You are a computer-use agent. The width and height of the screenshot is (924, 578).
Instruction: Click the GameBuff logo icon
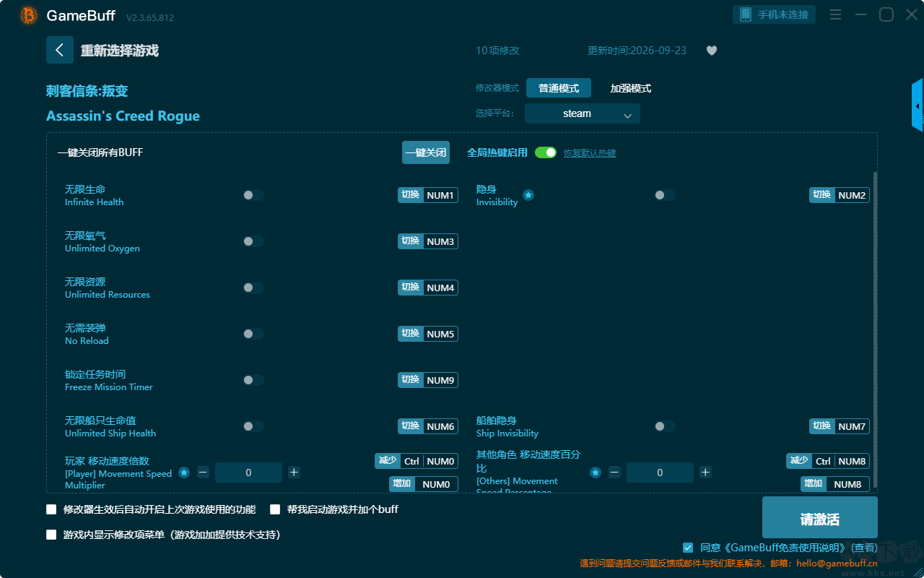29,15
